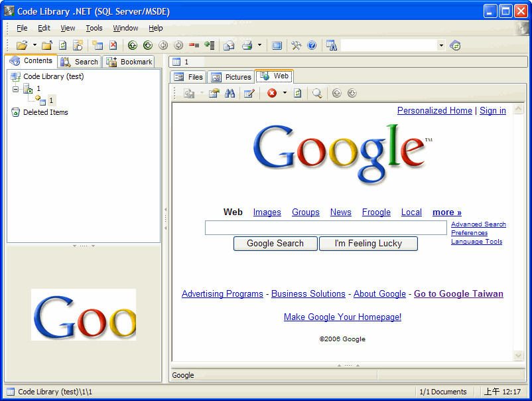Image resolution: width=532 pixels, height=401 pixels.
Task: Click the red stop X icon
Action: click(x=272, y=93)
